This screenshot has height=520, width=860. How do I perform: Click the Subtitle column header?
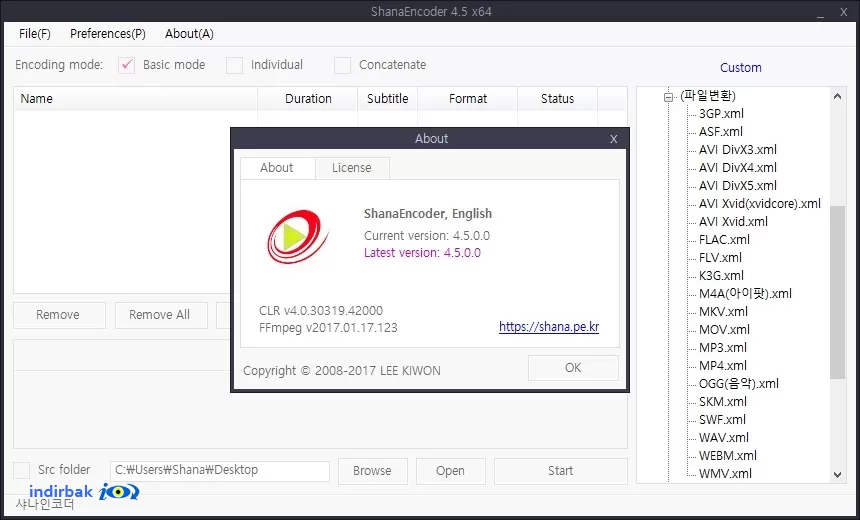[388, 99]
